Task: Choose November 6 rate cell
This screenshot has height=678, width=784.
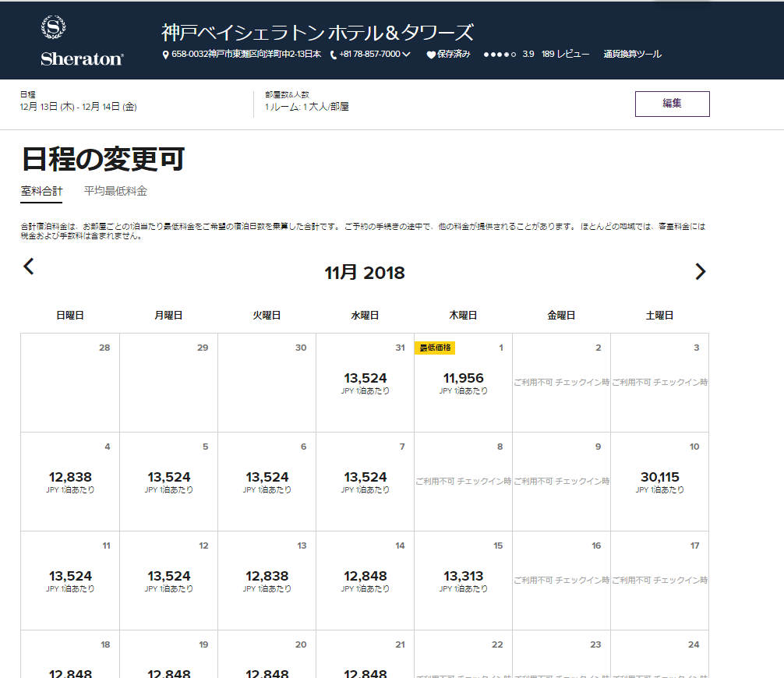Action: tap(267, 482)
